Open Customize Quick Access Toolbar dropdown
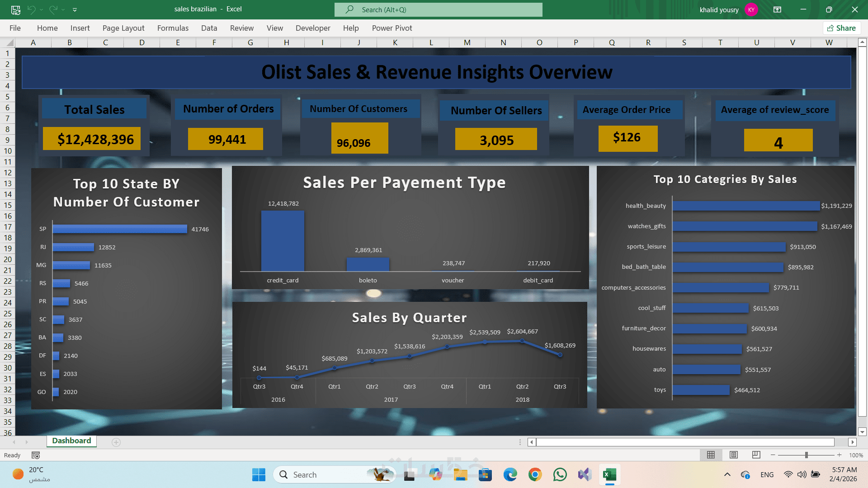Viewport: 868px width, 488px height. (75, 9)
